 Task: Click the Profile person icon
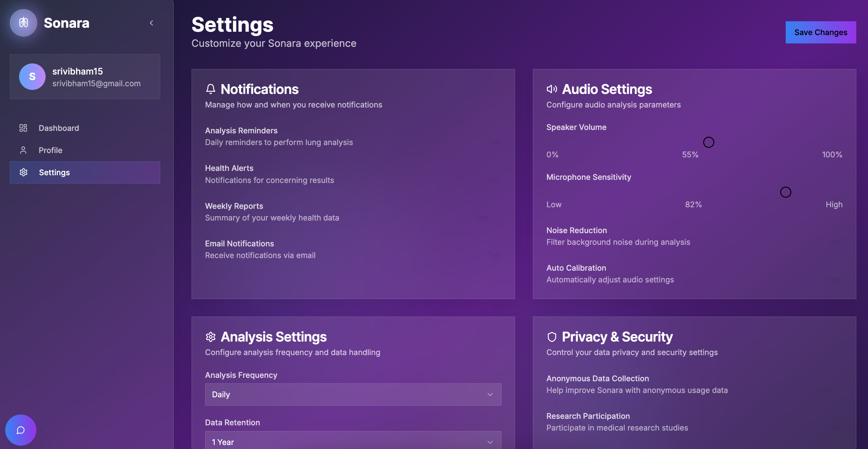pos(23,150)
